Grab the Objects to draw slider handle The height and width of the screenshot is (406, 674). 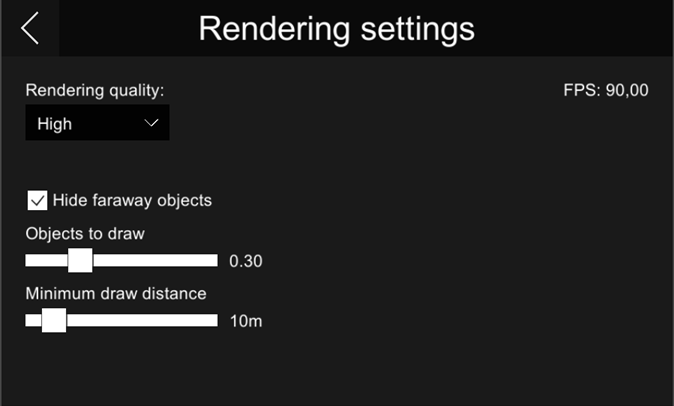click(x=80, y=260)
